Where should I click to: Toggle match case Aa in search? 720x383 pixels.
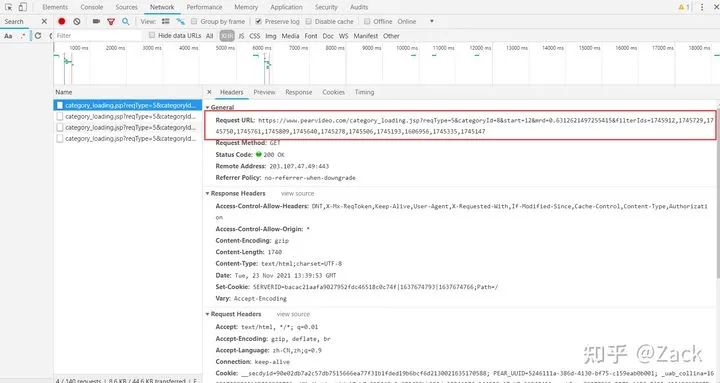[x=8, y=36]
